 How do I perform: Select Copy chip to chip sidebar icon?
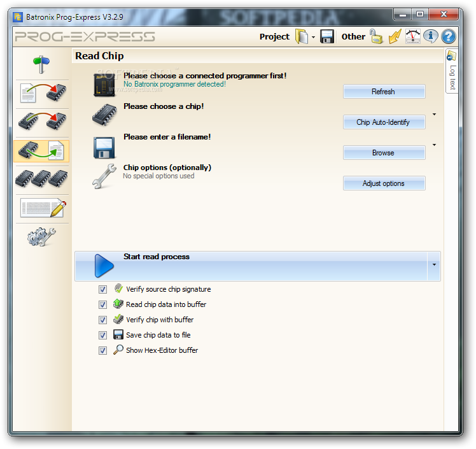pyautogui.click(x=42, y=122)
